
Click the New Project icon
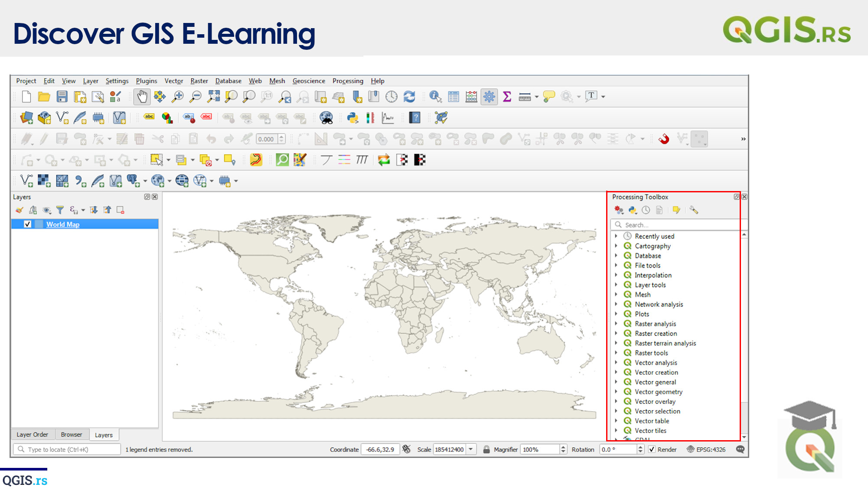pyautogui.click(x=26, y=97)
